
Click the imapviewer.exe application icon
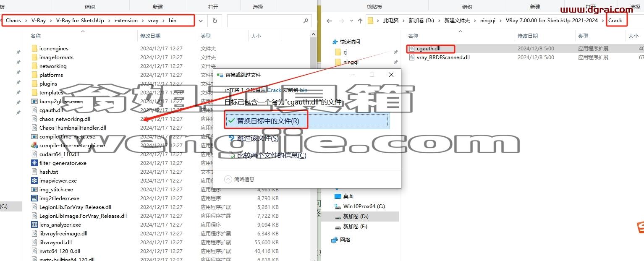click(x=34, y=180)
